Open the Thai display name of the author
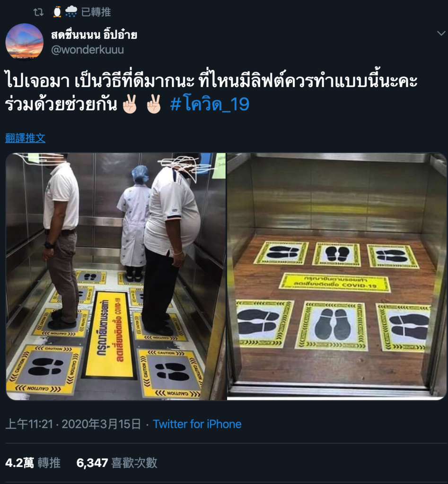 click(94, 35)
